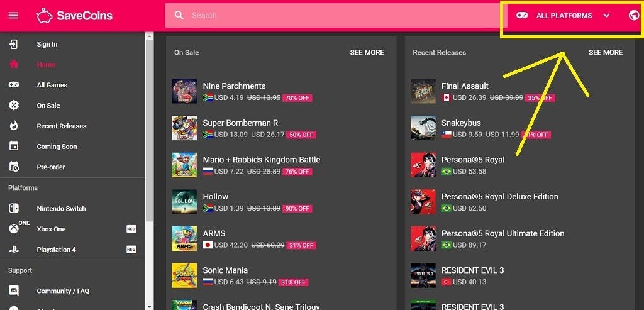Click the Sonic Mania title
Viewport: 644px width, 310px height.
click(x=225, y=270)
